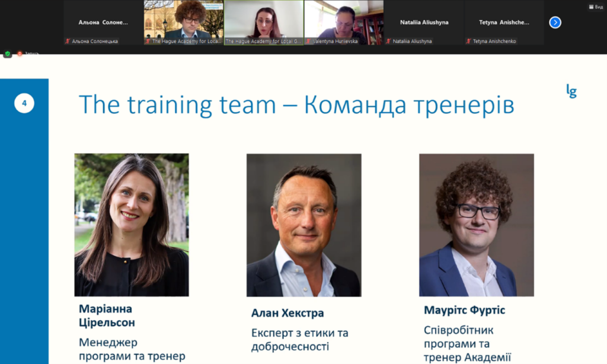Select the curly-haired Hague Academy presenter's video
The width and height of the screenshot is (607, 364).
tap(184, 23)
